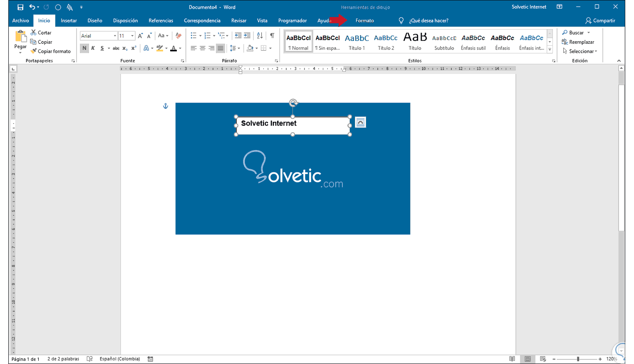Open Reemplazar to replace text
The width and height of the screenshot is (634, 364).
point(578,42)
